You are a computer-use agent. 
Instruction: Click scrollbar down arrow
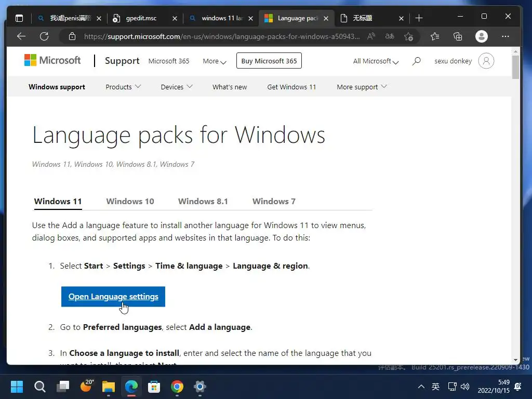coord(515,360)
